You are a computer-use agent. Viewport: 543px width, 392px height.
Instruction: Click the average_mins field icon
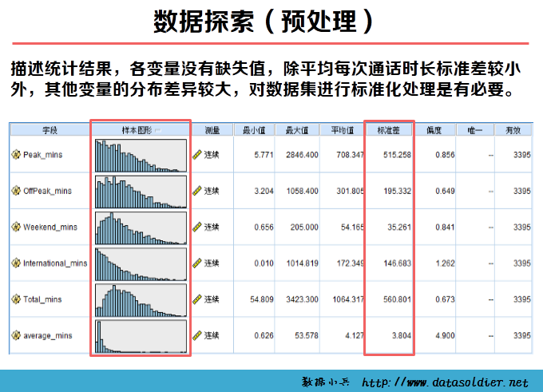16,335
